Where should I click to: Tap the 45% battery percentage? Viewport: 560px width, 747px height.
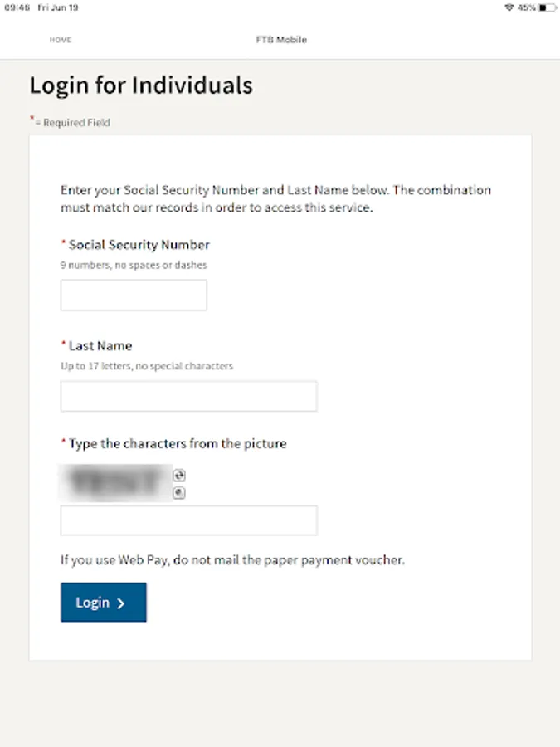click(x=526, y=7)
